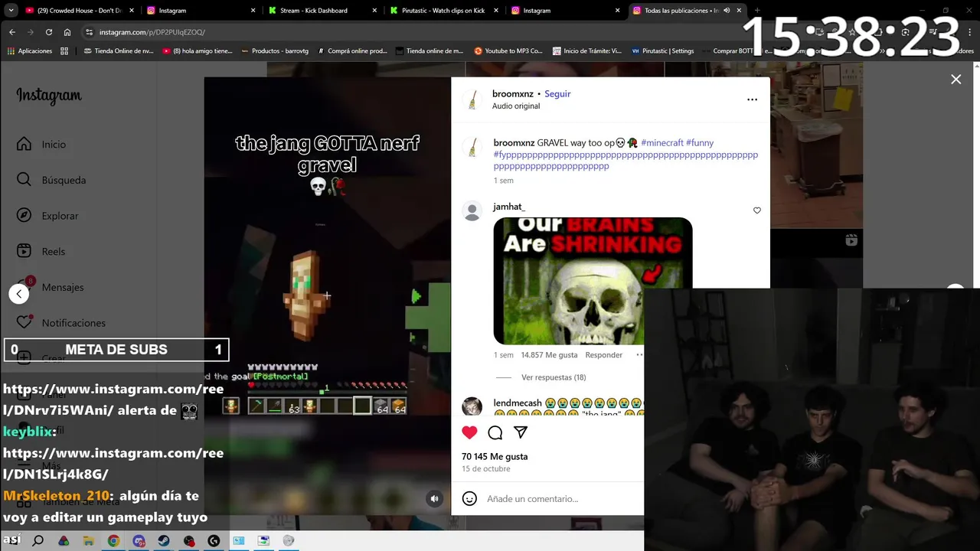Toggle video sound with speaker icon
This screenshot has width=980, height=551.
coord(434,498)
